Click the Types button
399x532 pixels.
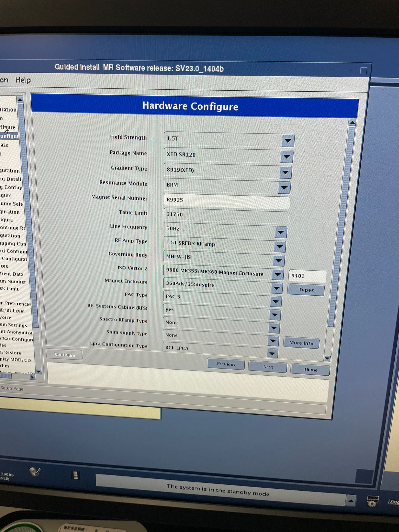[x=306, y=290]
